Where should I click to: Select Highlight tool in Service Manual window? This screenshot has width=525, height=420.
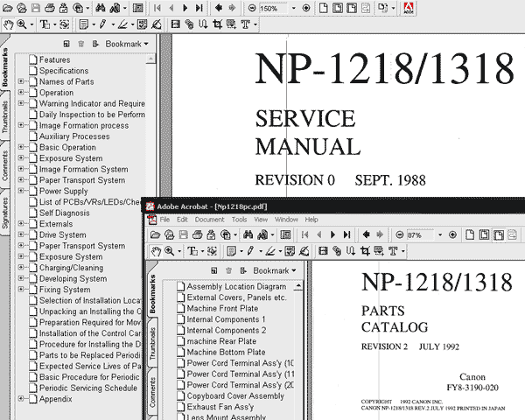point(122,24)
